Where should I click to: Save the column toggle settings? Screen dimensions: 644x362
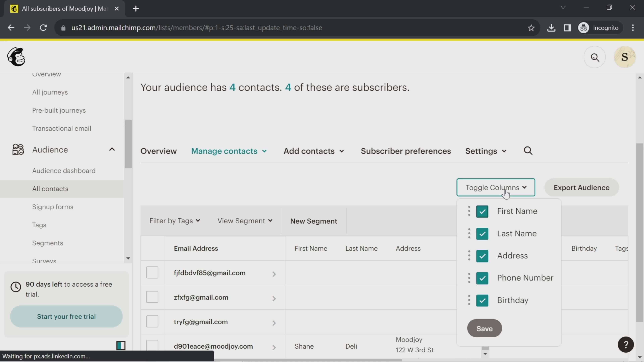(x=484, y=328)
